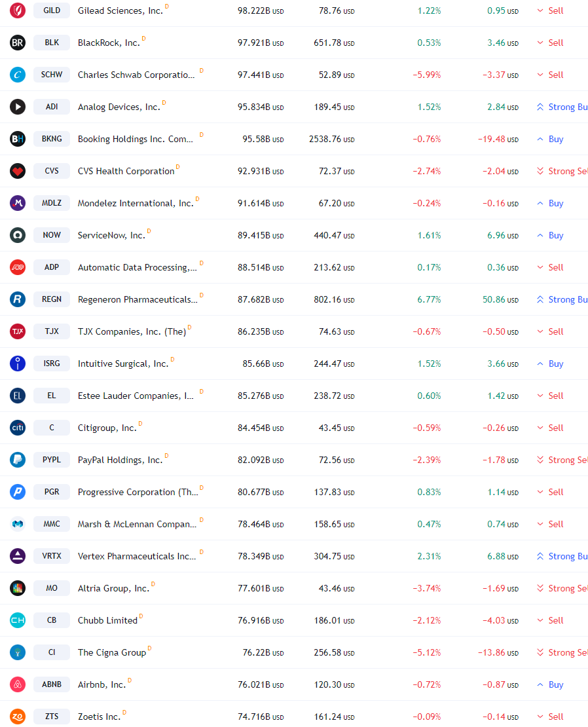The width and height of the screenshot is (588, 727).
Task: Select the REGN ticker badge
Action: [x=52, y=299]
